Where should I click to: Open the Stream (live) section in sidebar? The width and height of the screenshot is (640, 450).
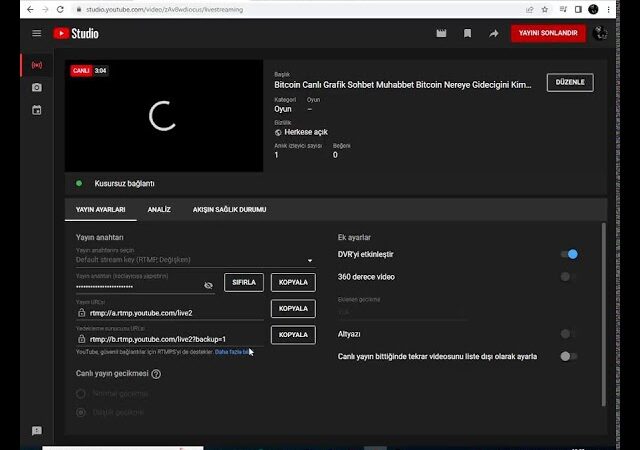(37, 65)
